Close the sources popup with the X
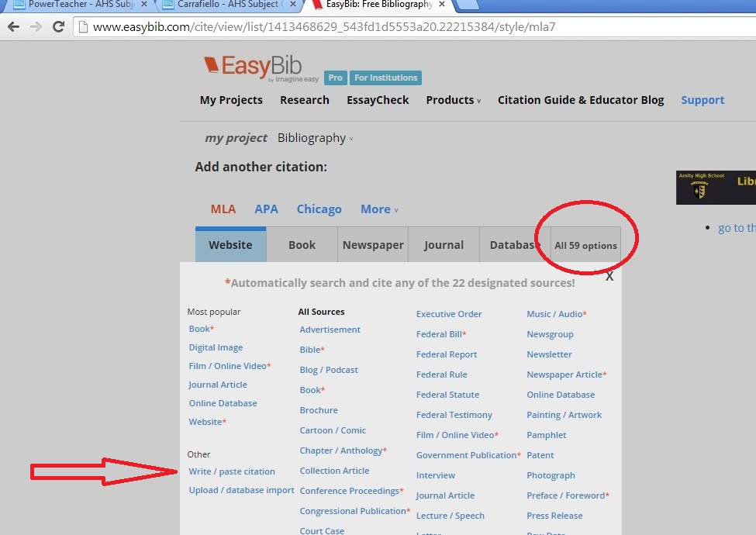The width and height of the screenshot is (756, 535). [609, 276]
